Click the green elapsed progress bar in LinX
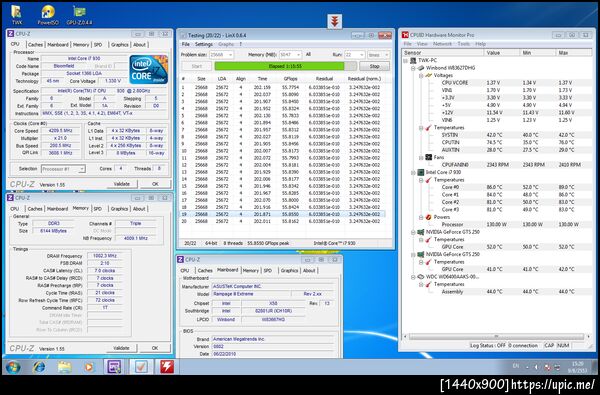The image size is (600, 395). pyautogui.click(x=285, y=66)
